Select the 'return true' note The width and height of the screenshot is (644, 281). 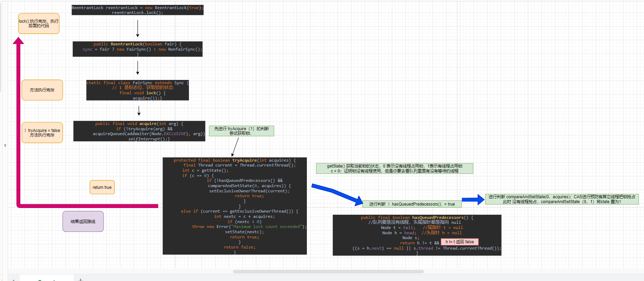click(x=102, y=187)
